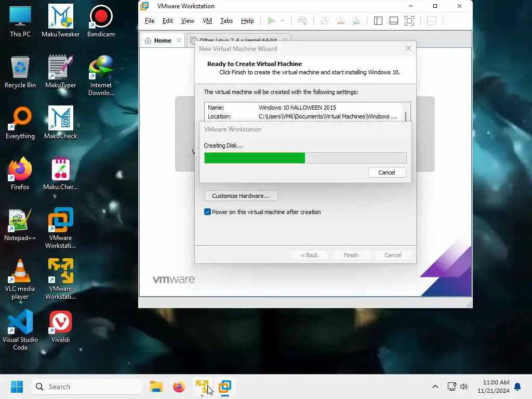Click the revert to snapshot icon
This screenshot has width=532, height=399.
tap(340, 21)
